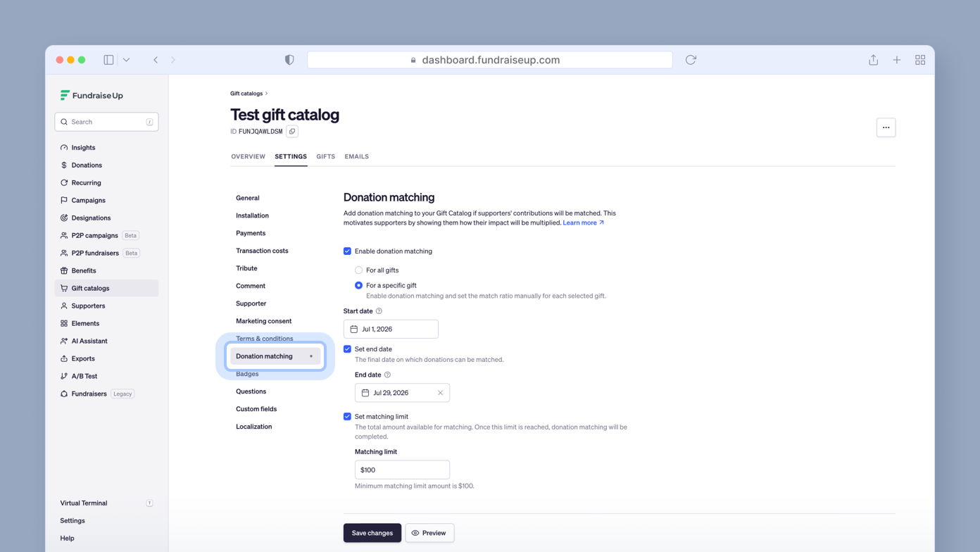Open Donation matching settings section
980x552 pixels.
(x=275, y=356)
